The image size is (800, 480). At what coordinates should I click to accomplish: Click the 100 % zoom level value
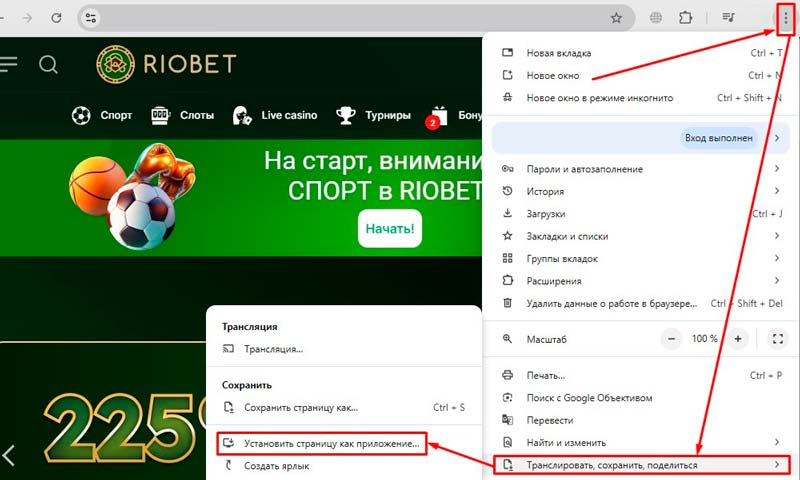click(x=705, y=339)
